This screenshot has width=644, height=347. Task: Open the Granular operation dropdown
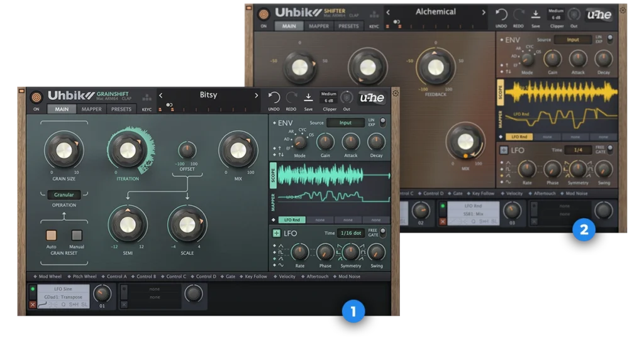pos(64,195)
